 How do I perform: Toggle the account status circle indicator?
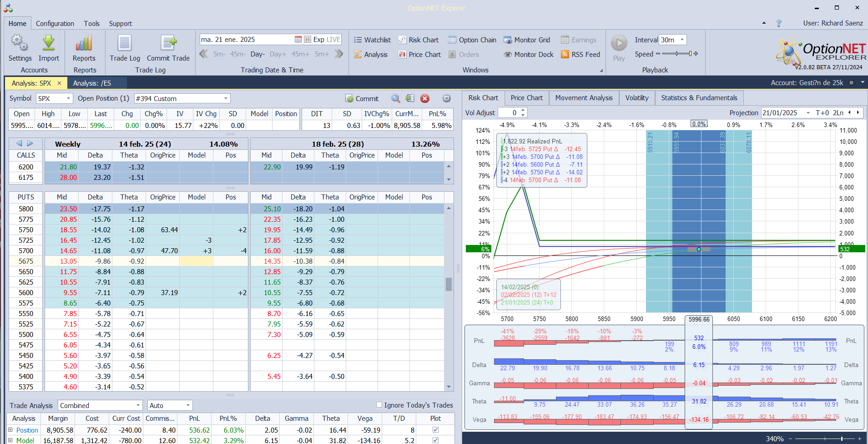click(x=851, y=83)
